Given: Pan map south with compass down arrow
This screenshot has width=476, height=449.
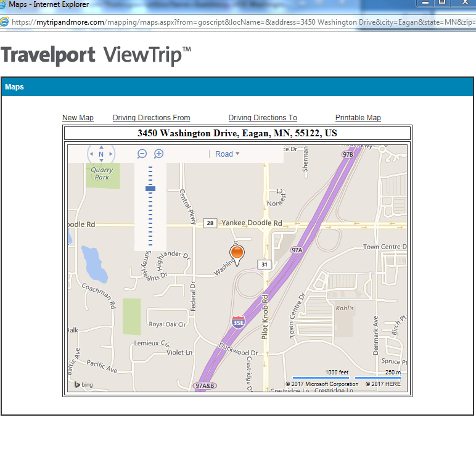Looking at the screenshot, I should (x=101, y=160).
